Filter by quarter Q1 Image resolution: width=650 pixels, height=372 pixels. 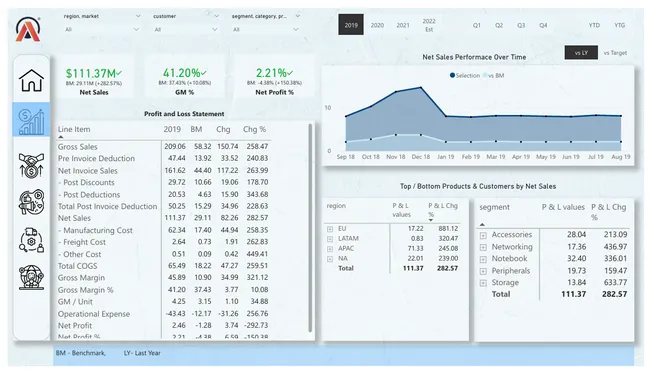[x=477, y=25]
